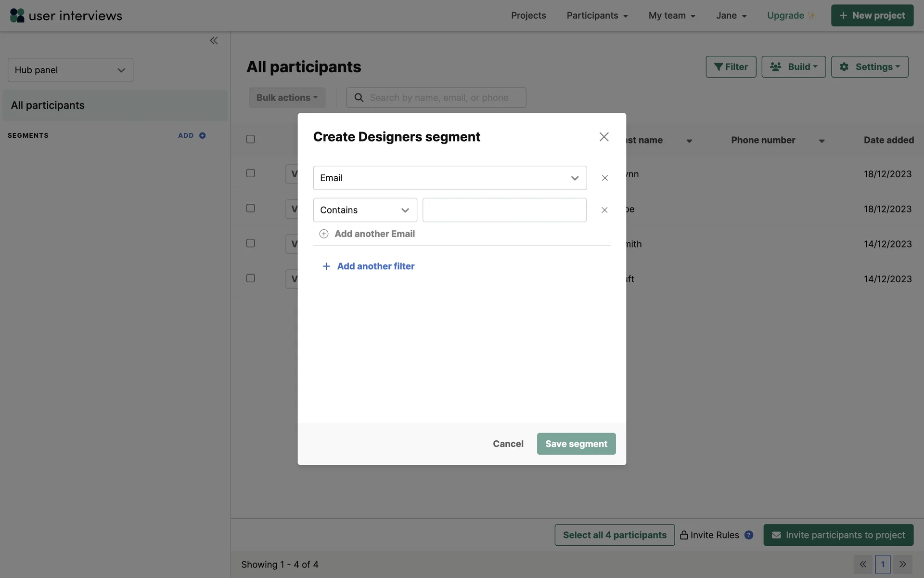
Task: Close the Create Designers segment dialog
Action: click(603, 137)
